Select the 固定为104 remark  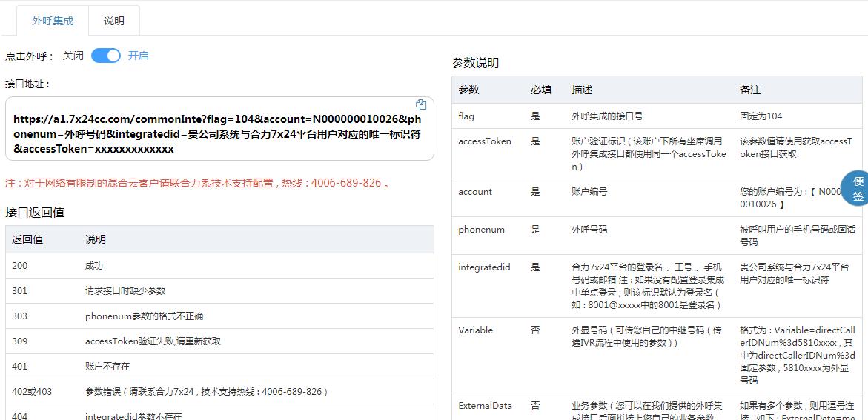pos(761,117)
